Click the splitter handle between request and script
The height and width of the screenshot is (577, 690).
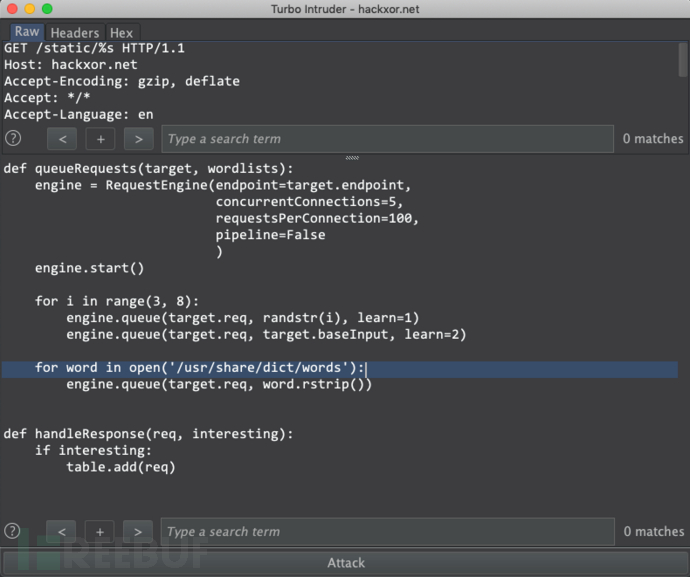351,157
